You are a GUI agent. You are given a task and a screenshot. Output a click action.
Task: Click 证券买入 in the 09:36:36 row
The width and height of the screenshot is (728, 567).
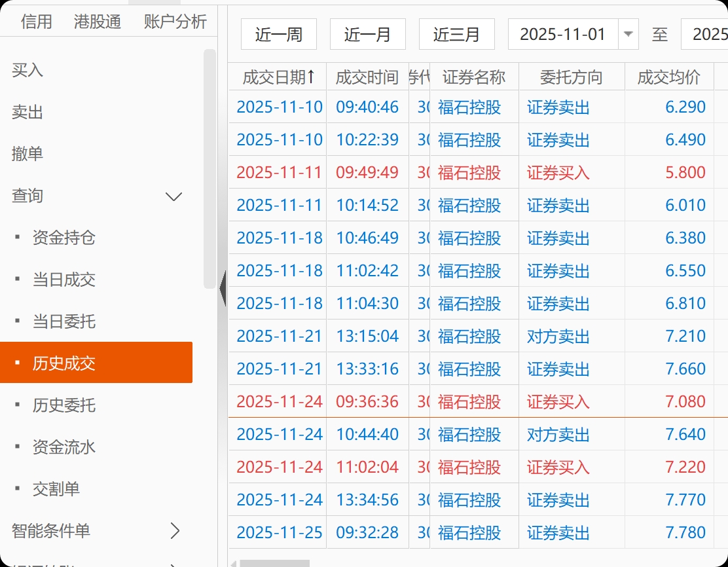coord(558,402)
